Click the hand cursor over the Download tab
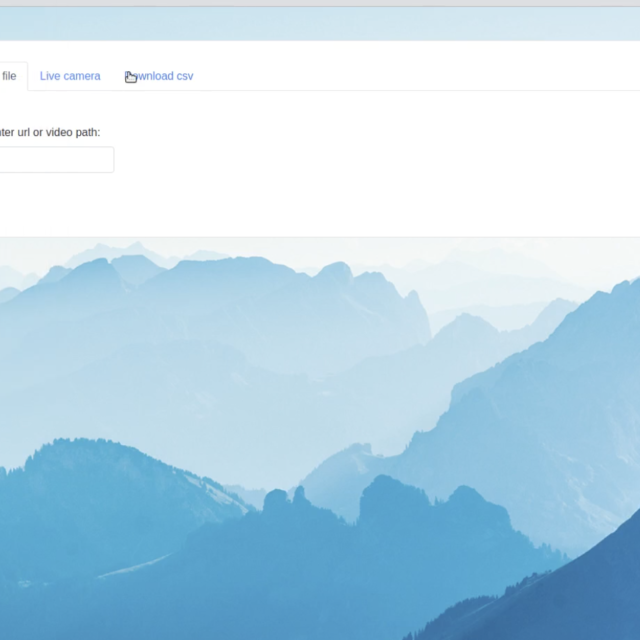 tap(131, 77)
